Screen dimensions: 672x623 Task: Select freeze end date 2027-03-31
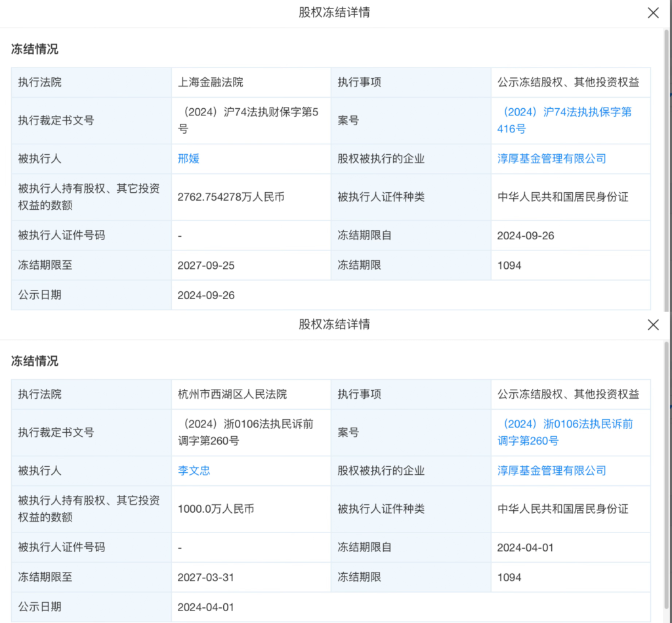pyautogui.click(x=206, y=577)
